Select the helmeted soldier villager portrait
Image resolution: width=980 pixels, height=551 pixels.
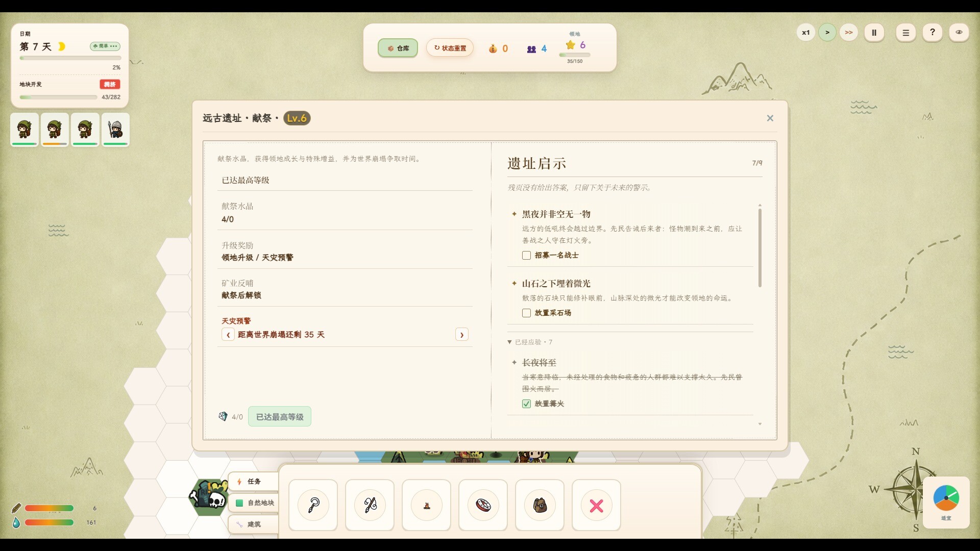click(x=116, y=130)
